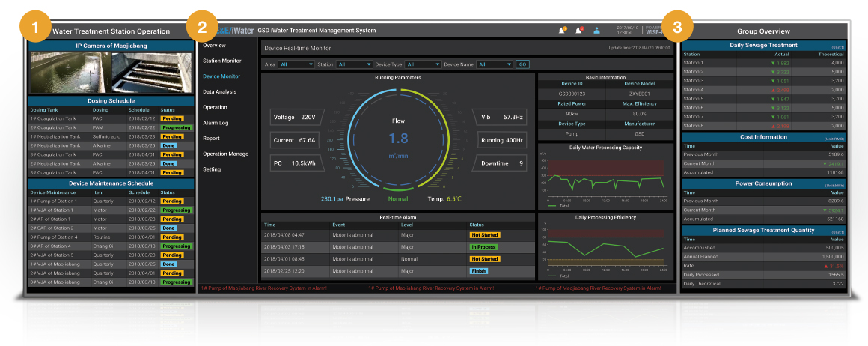Click Pending status of 1# Pump of Station 1
This screenshot has width=868, height=346.
171,201
